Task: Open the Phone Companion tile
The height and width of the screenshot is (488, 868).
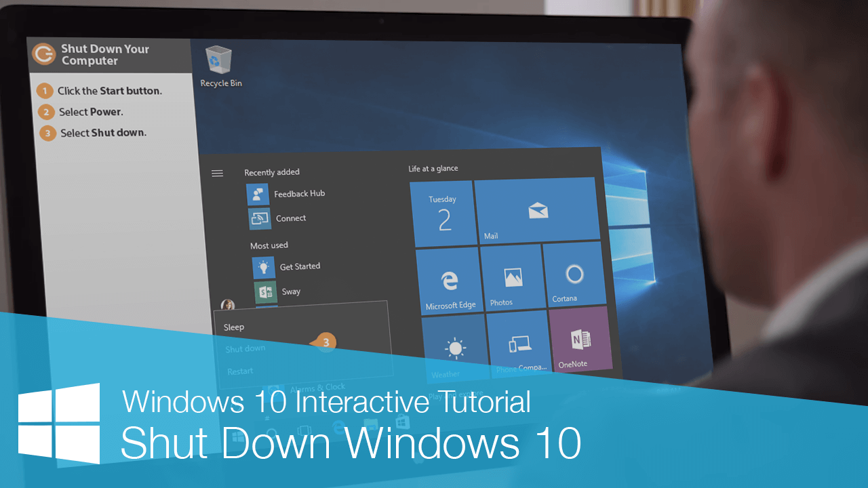Action: [519, 344]
